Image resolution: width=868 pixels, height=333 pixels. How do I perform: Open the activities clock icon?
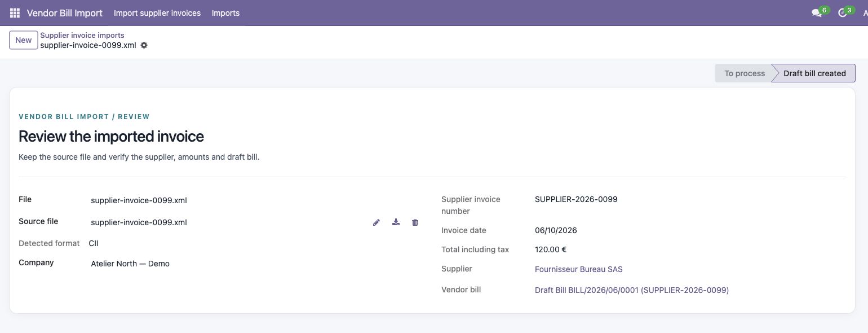pyautogui.click(x=843, y=12)
